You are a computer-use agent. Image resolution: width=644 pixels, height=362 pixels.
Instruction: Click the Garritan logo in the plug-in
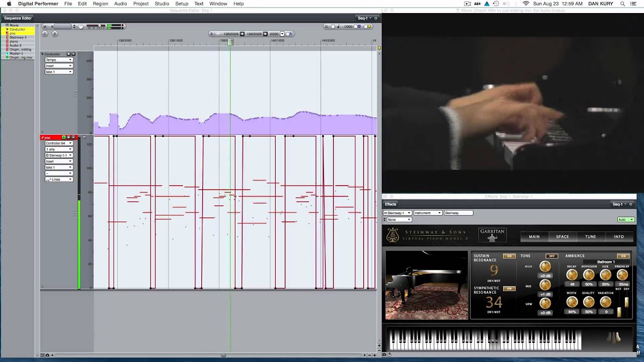[x=492, y=235]
